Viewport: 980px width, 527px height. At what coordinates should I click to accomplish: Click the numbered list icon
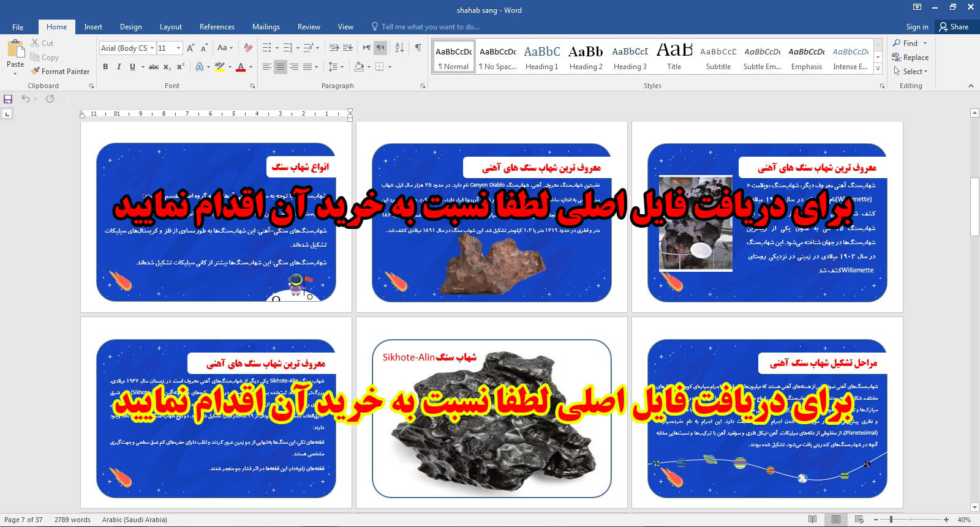[288, 48]
